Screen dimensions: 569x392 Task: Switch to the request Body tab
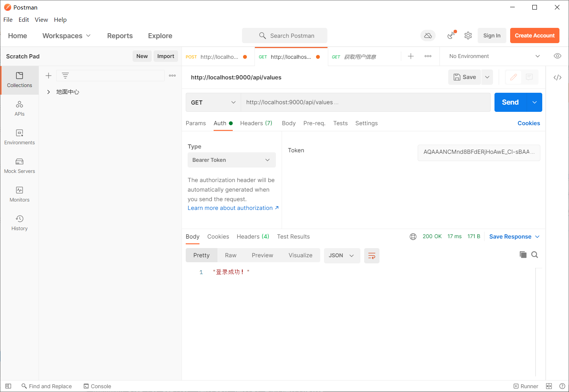(x=289, y=123)
